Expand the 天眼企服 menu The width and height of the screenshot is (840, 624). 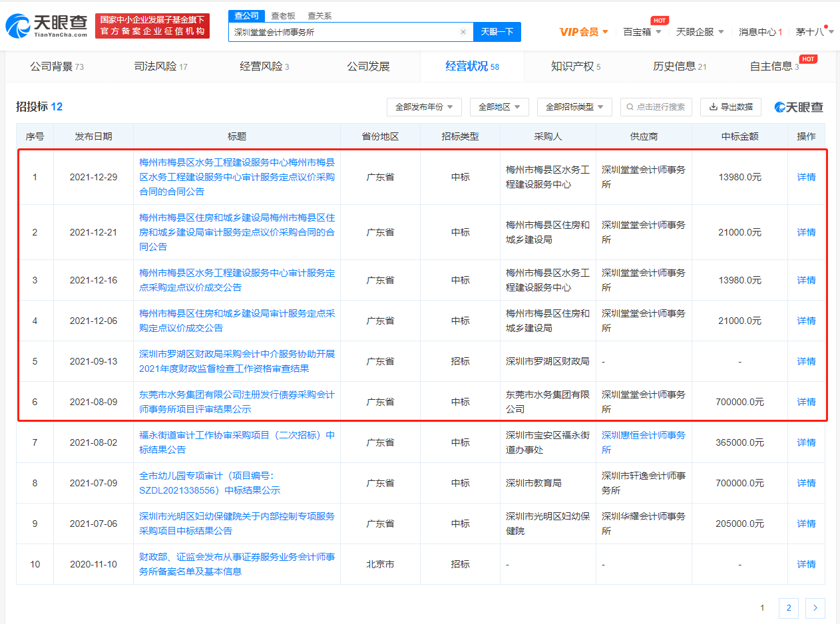point(700,32)
